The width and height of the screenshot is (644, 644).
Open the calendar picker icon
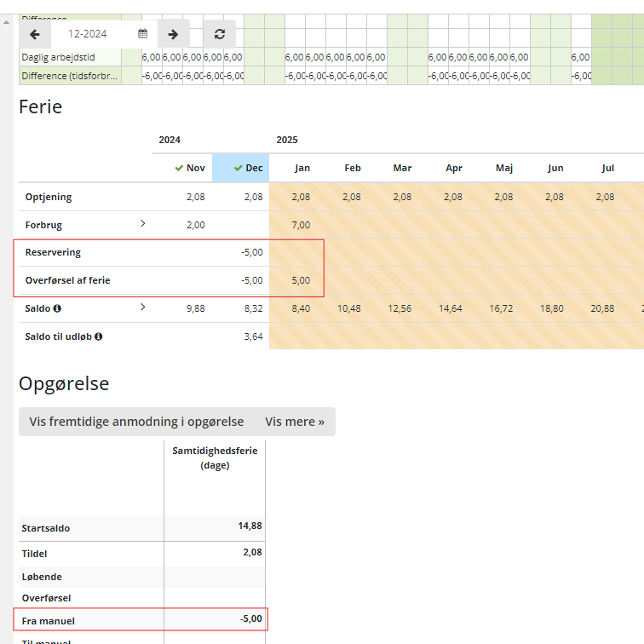[143, 34]
